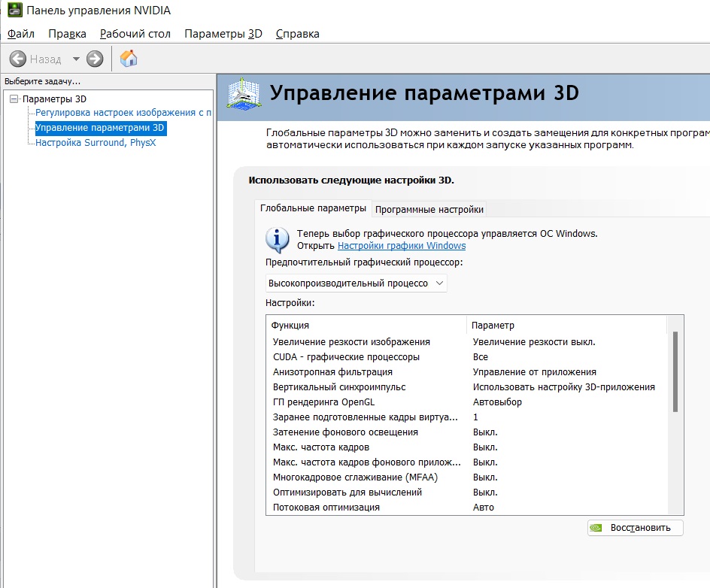
Task: Select Параметры 3D root tree item
Action: 54,99
